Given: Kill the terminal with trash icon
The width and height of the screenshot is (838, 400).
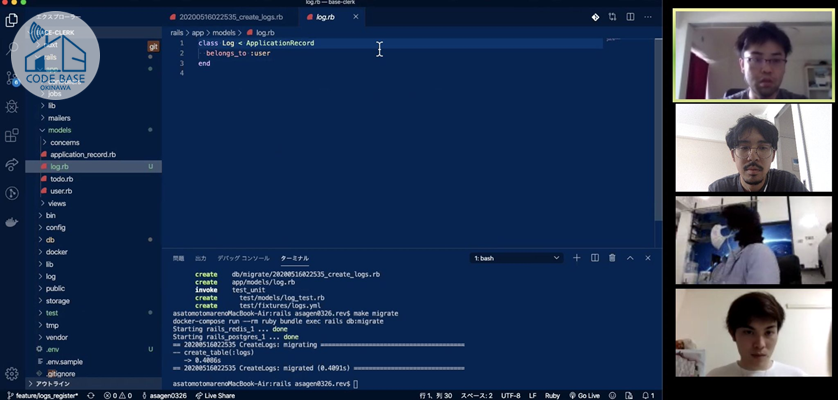Looking at the screenshot, I should (612, 258).
